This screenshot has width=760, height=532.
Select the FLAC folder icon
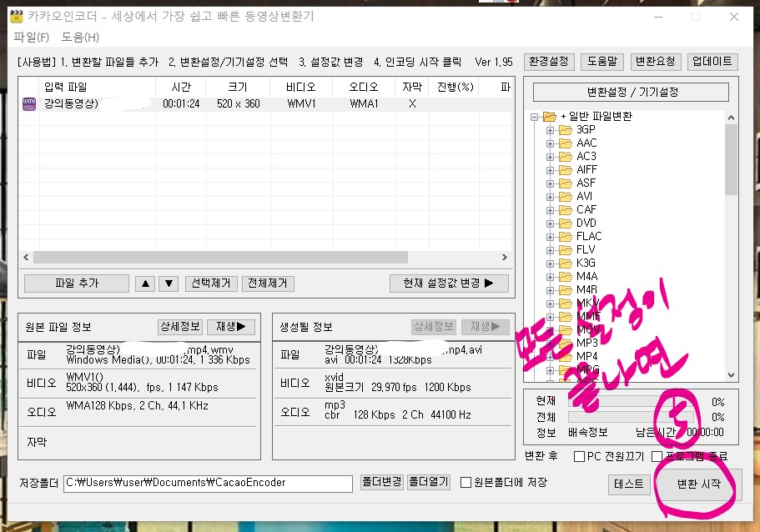coord(565,237)
